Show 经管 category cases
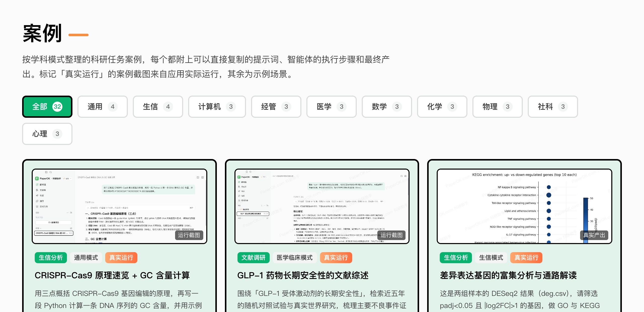Screen dimensions: 644x312 [276, 107]
